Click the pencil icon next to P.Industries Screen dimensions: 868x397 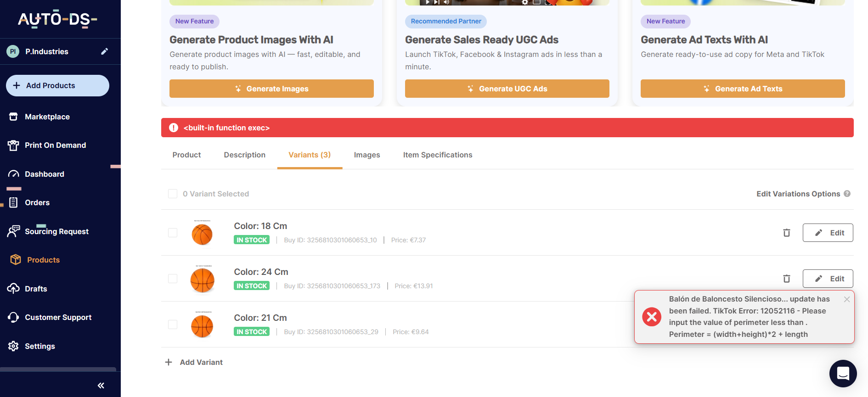(104, 51)
